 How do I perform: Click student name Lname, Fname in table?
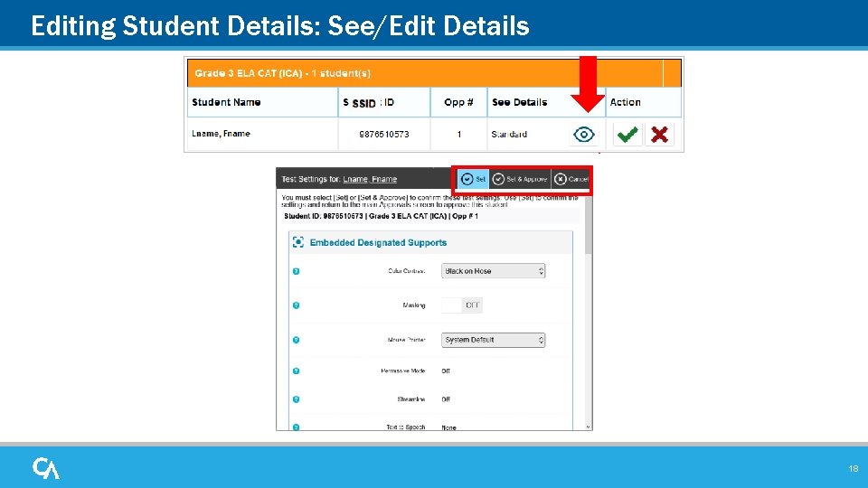pos(221,134)
